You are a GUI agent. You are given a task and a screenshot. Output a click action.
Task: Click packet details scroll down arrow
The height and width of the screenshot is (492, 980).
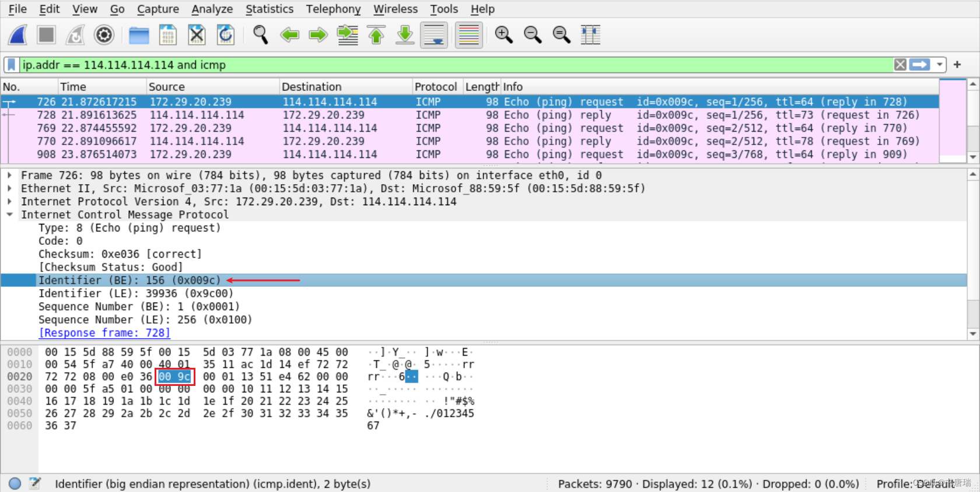click(972, 334)
